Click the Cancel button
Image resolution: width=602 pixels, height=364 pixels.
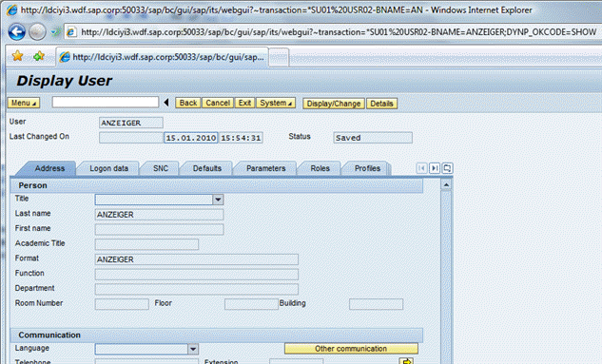218,103
